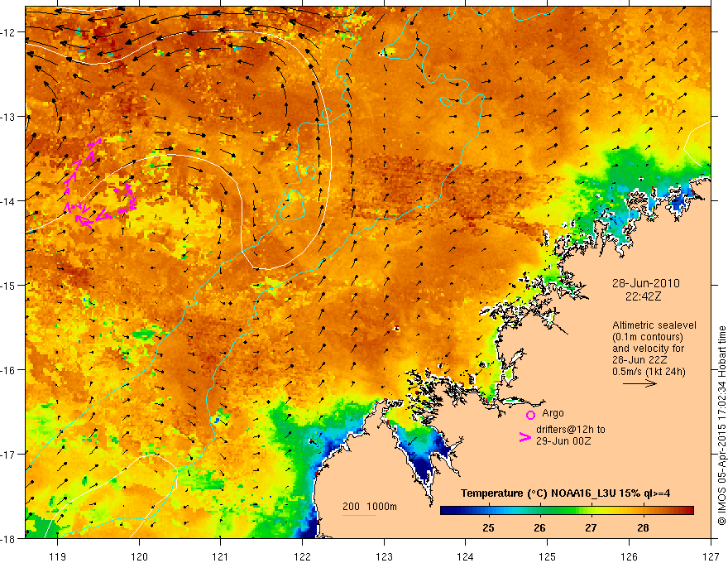Click the 26 tick label under colorbar
The width and height of the screenshot is (728, 563).
[539, 528]
